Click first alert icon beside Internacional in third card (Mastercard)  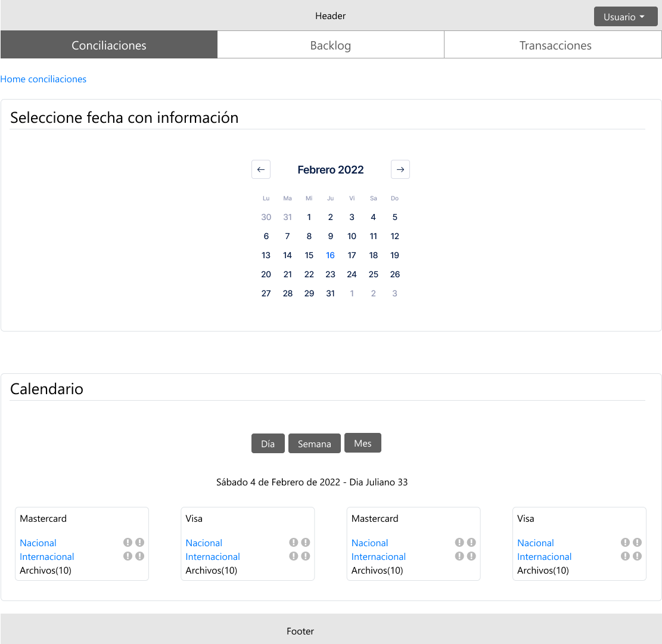pos(459,556)
